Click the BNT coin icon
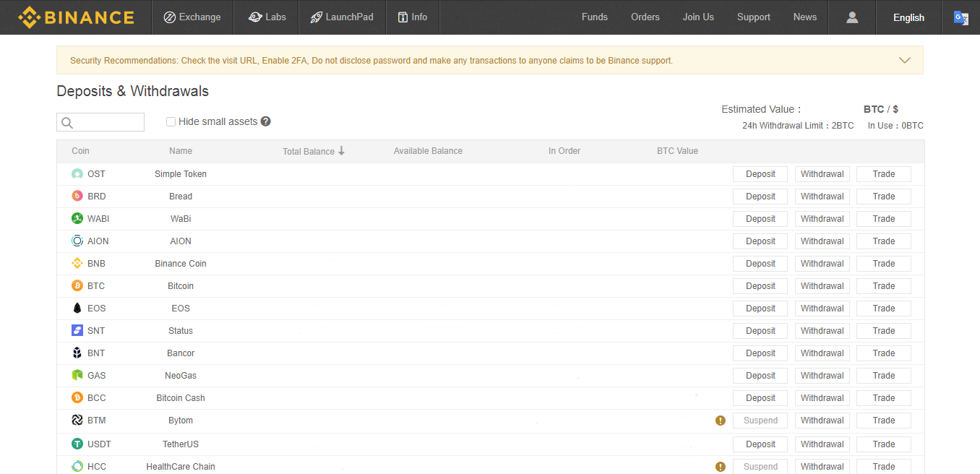This screenshot has height=474, width=980. pos(77,353)
